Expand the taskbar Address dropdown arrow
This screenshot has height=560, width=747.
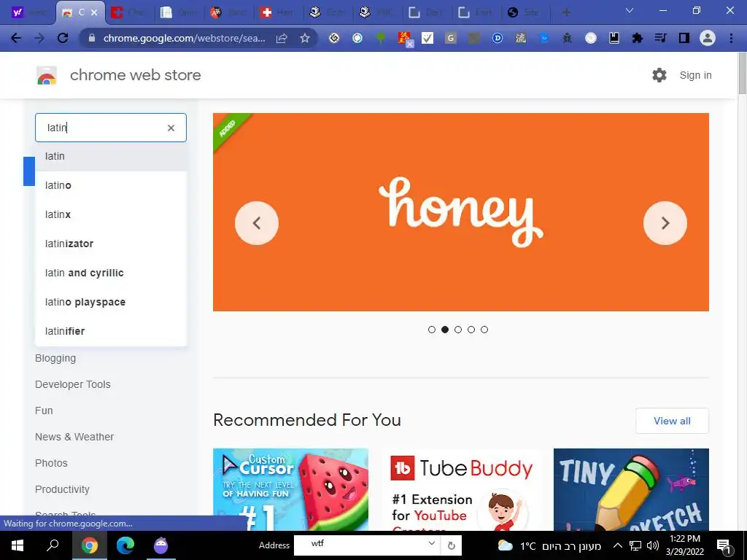pyautogui.click(x=432, y=543)
